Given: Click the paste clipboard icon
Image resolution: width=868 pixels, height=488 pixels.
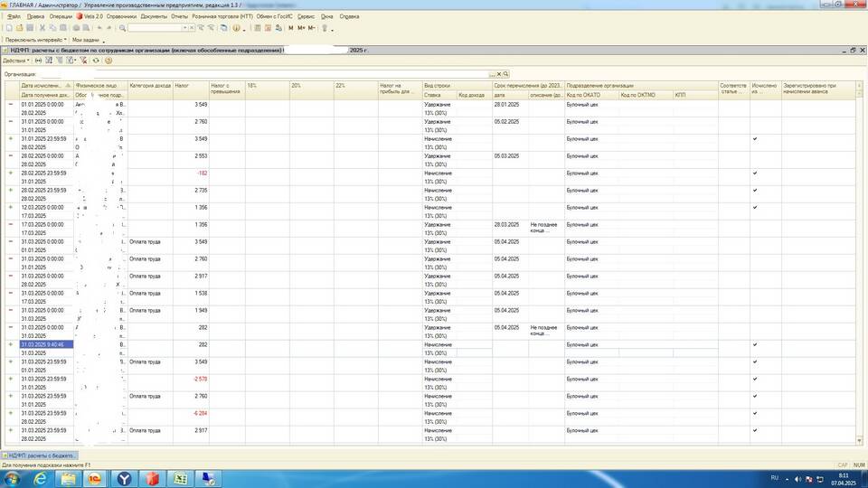Looking at the screenshot, I should point(63,28).
